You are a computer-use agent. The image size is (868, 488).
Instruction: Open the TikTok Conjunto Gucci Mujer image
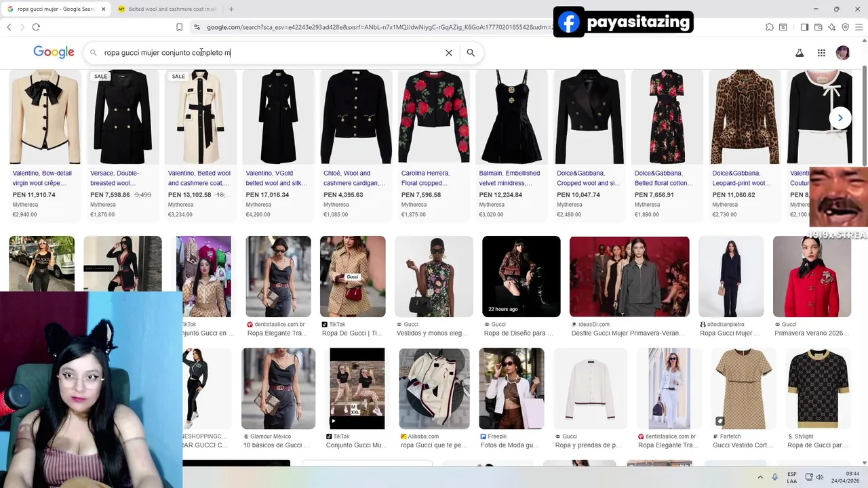(357, 388)
